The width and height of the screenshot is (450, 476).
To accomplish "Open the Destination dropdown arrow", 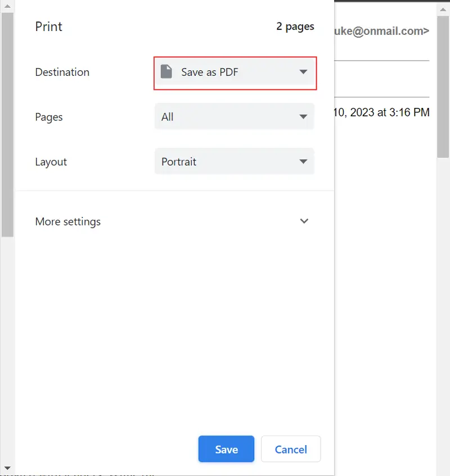I will click(303, 72).
